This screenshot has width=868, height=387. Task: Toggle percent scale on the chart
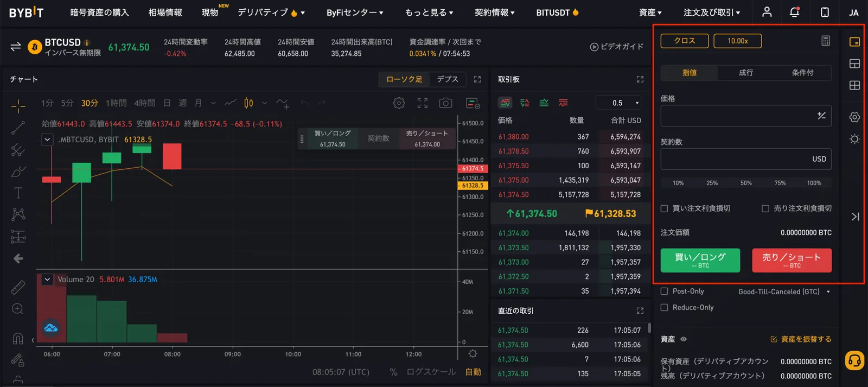click(x=393, y=372)
